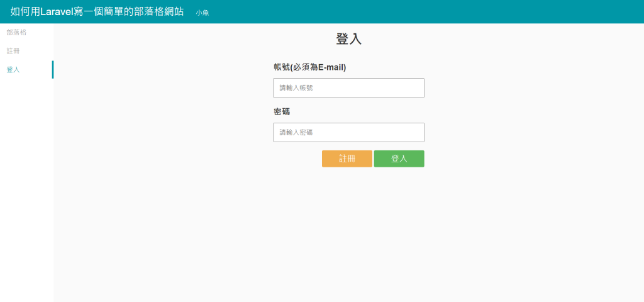
Task: Focus the 請輸入密碼 password input field
Action: pyautogui.click(x=348, y=132)
